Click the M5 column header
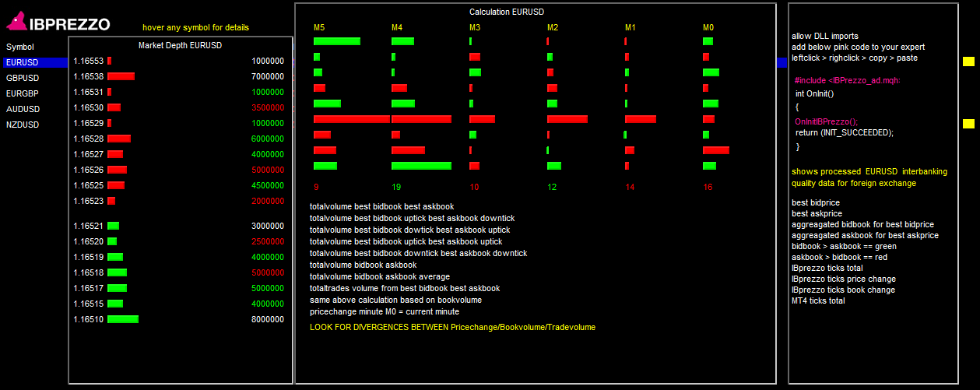 [319, 28]
